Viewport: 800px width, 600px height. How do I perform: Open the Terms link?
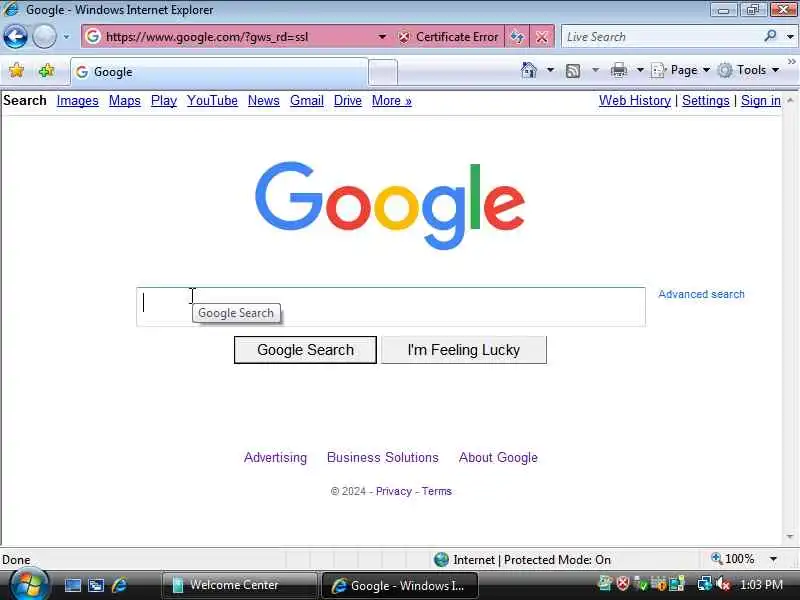(x=437, y=491)
